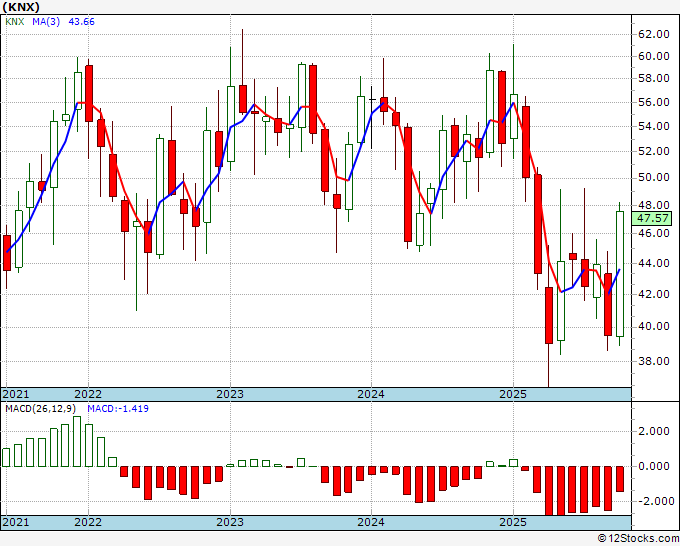680x546 pixels.
Task: Select the MA(3) indicator label
Action: coord(46,22)
